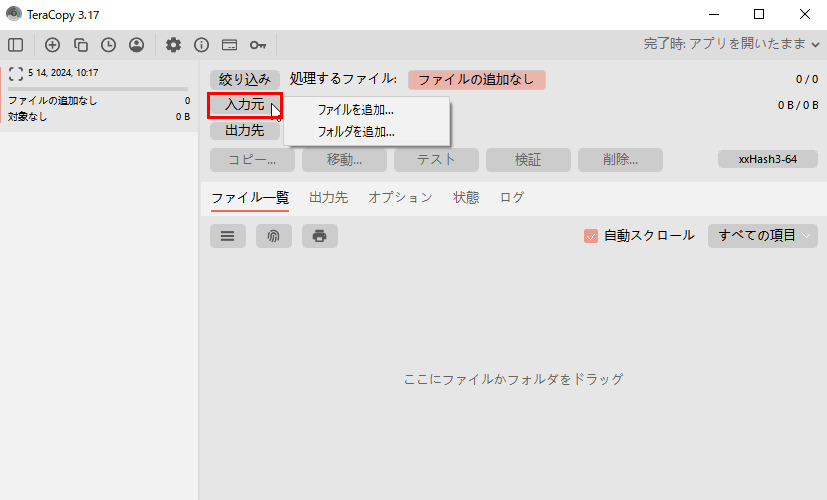Open license key icon
This screenshot has height=500, width=827.
[258, 45]
